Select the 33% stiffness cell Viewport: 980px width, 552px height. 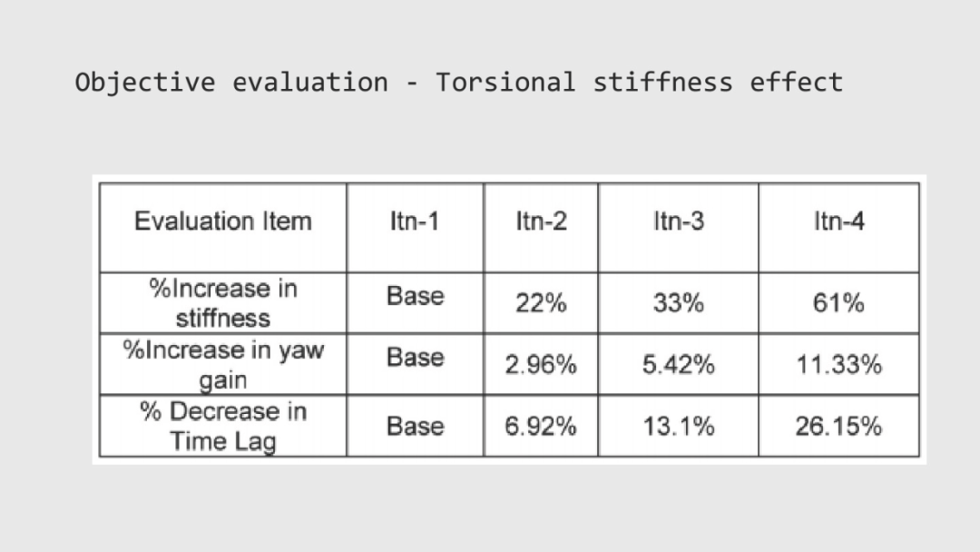[678, 303]
